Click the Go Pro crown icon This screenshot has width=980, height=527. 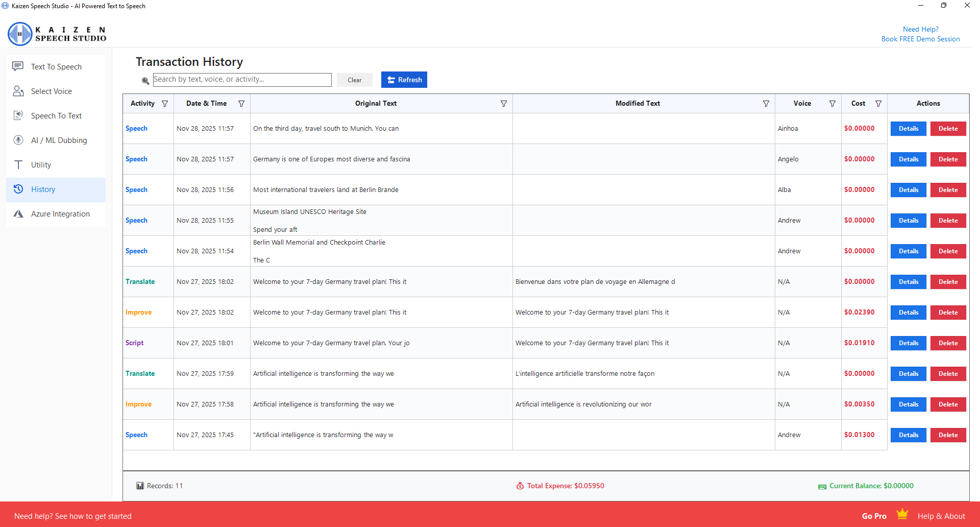click(902, 514)
